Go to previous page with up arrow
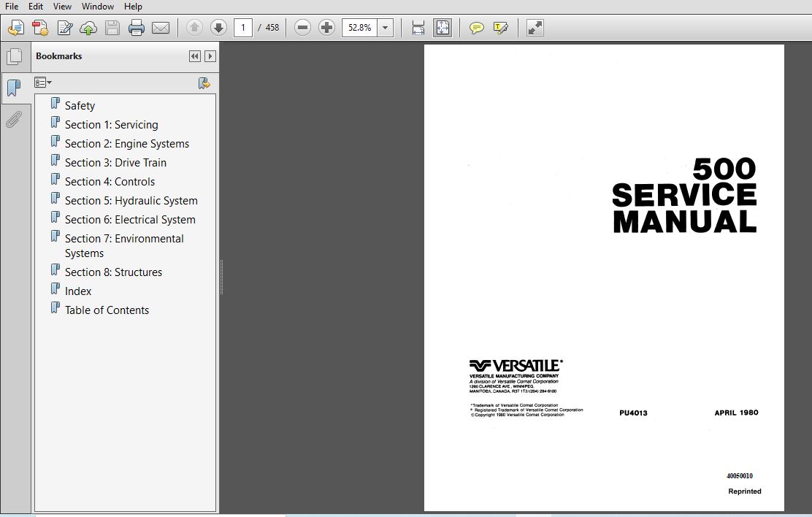This screenshot has width=812, height=517. tap(195, 28)
